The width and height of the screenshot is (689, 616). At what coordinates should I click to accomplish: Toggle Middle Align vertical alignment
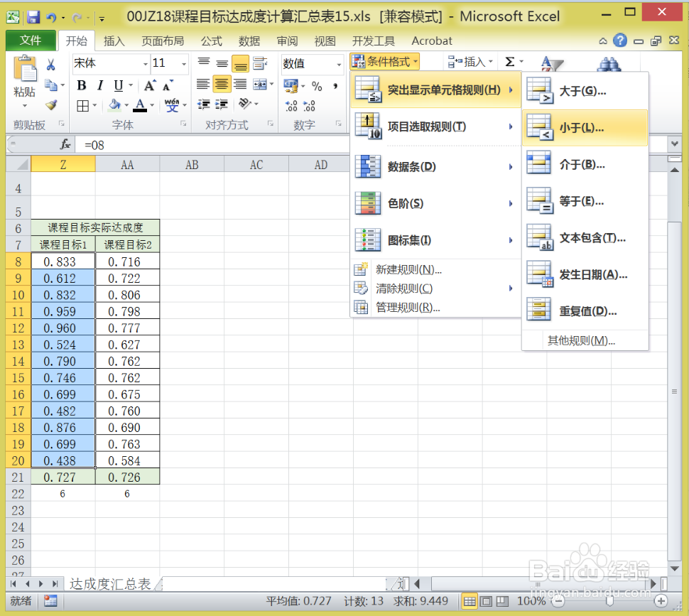[222, 64]
